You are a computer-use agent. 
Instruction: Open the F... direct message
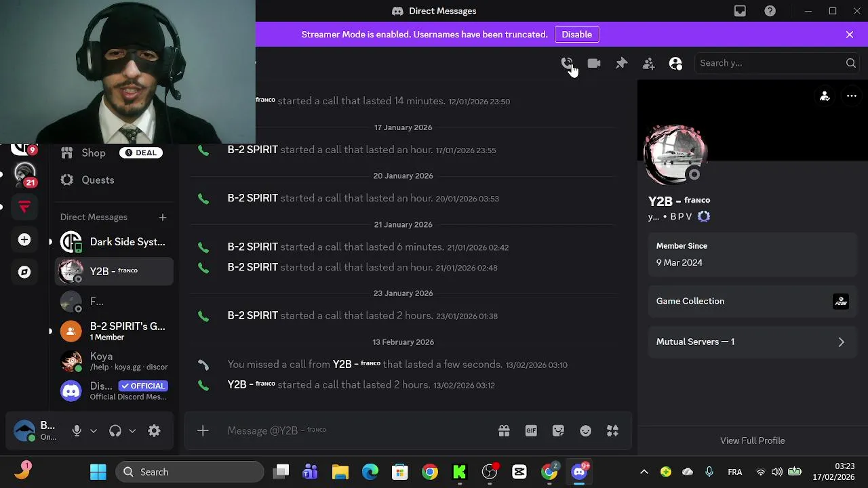[x=114, y=301]
